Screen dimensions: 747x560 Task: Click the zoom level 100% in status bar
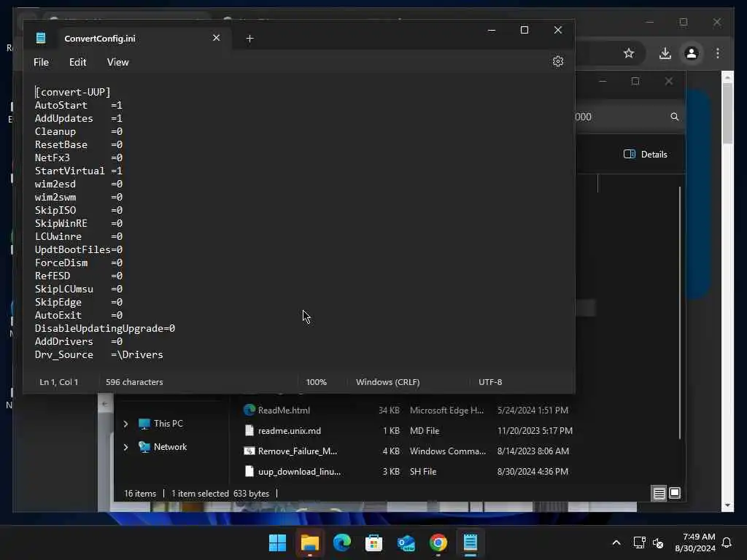[x=317, y=382]
